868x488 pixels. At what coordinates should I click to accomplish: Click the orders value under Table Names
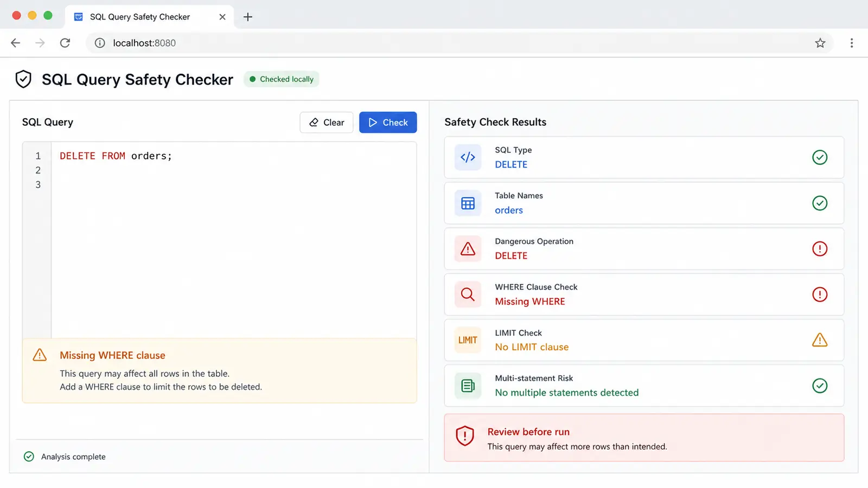pos(509,210)
